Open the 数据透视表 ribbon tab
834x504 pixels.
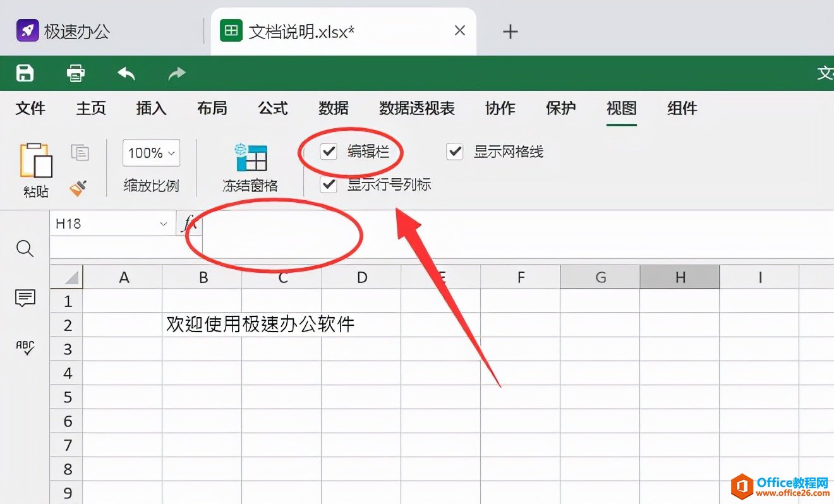[416, 108]
